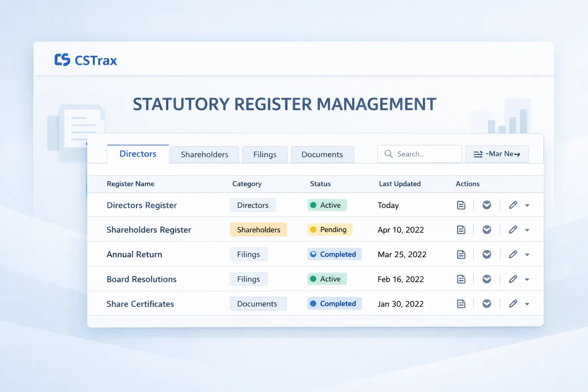Toggle check mark for Annual Return row
Viewport: 588px width, 392px height.
click(487, 255)
